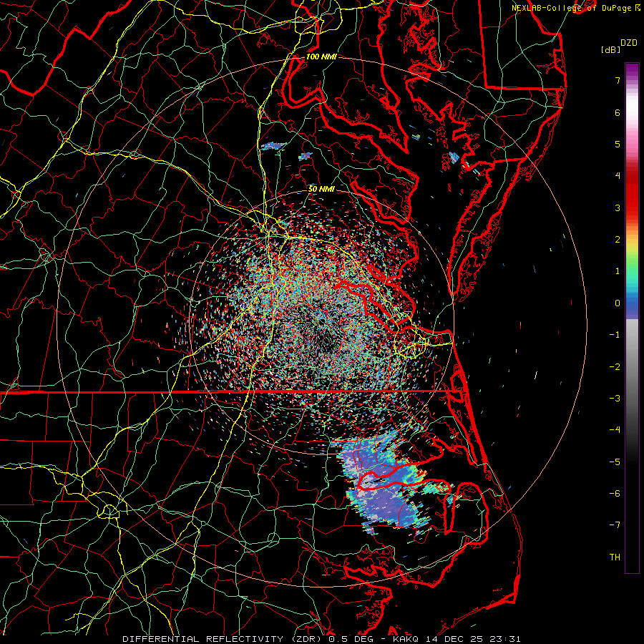Image resolution: width=644 pixels, height=644 pixels.
Task: Click the TH label on color scale
Action: click(615, 557)
